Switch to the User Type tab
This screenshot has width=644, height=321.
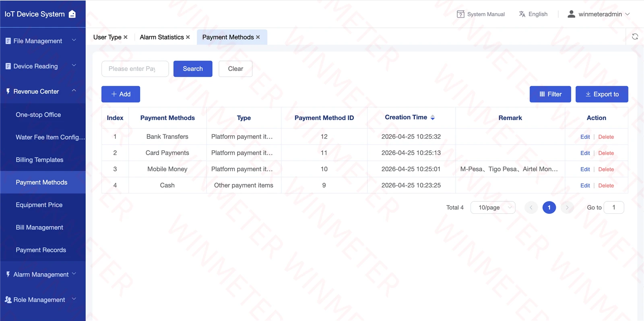click(x=107, y=37)
